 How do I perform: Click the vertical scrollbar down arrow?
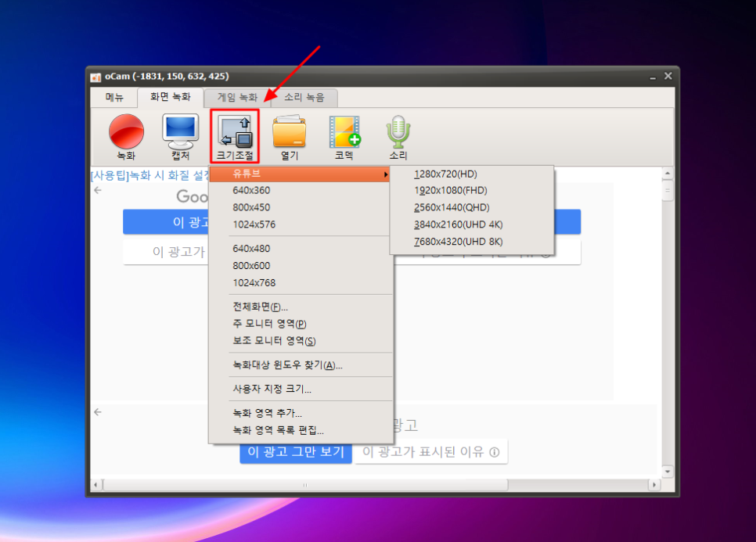(x=668, y=472)
